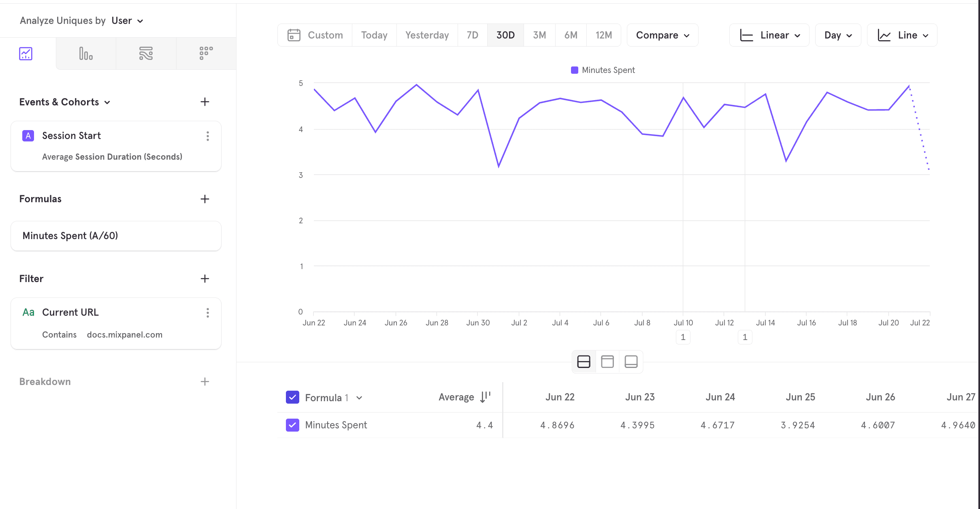Select the stacked chart visualization icon
The image size is (980, 509).
coord(146,53)
